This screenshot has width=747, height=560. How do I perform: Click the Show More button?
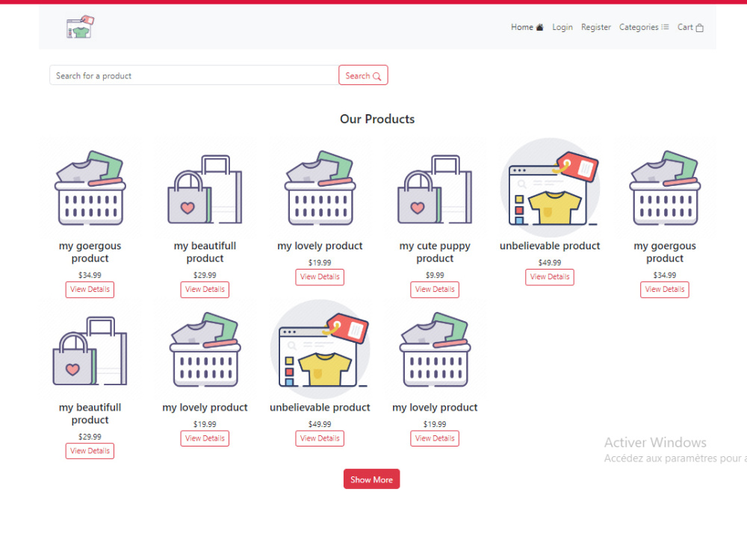371,479
